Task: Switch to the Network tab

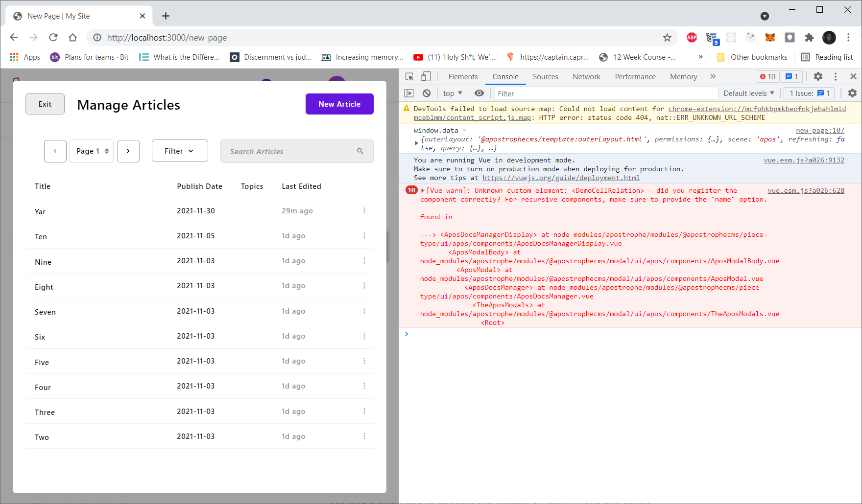Action: click(586, 76)
